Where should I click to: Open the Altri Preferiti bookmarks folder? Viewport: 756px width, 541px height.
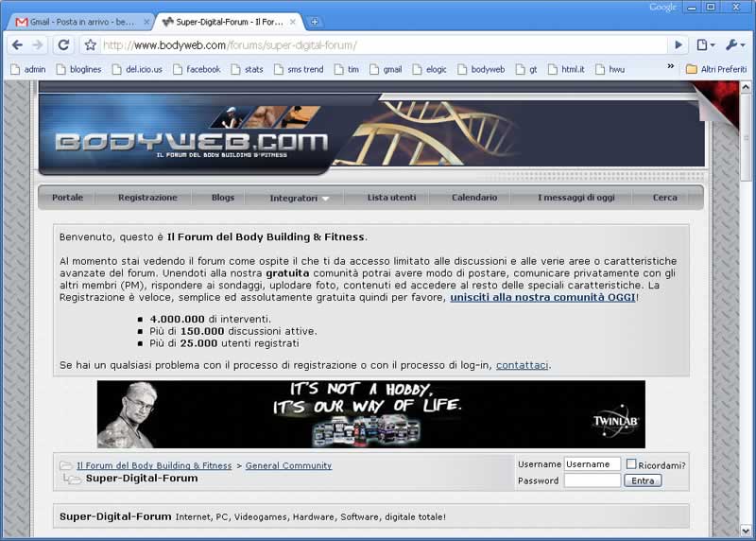(x=715, y=69)
